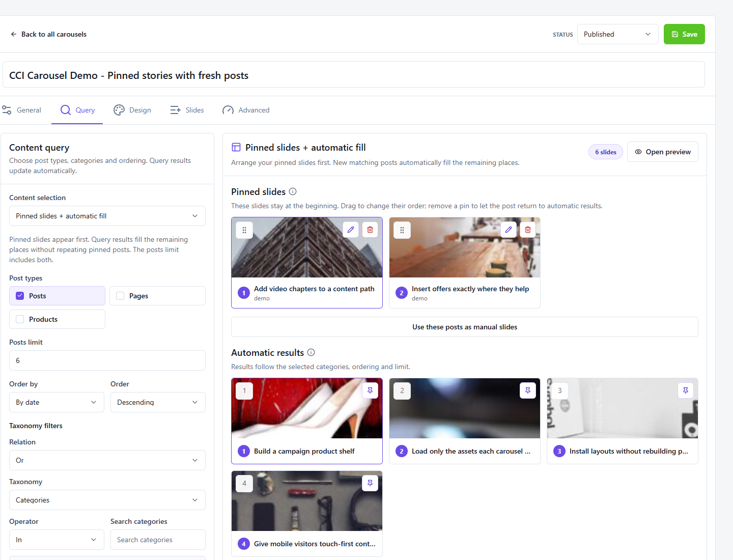Pin the 'Load only the assets' post
Screen dimensions: 733x560
528,390
